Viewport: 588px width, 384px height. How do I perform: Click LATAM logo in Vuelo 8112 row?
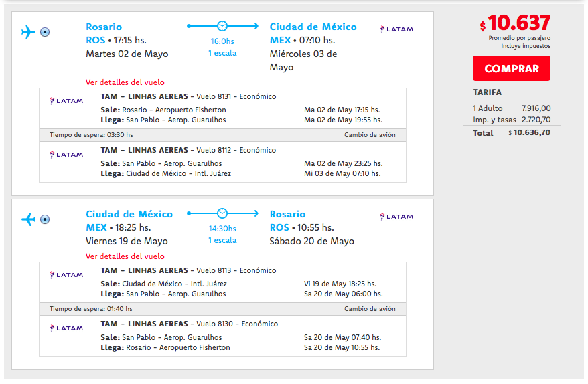pyautogui.click(x=66, y=155)
